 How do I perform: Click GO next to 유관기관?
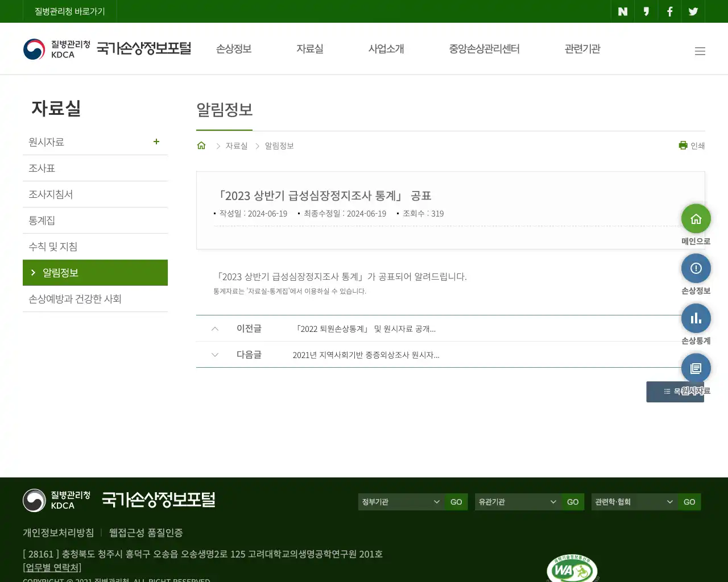pyautogui.click(x=573, y=502)
